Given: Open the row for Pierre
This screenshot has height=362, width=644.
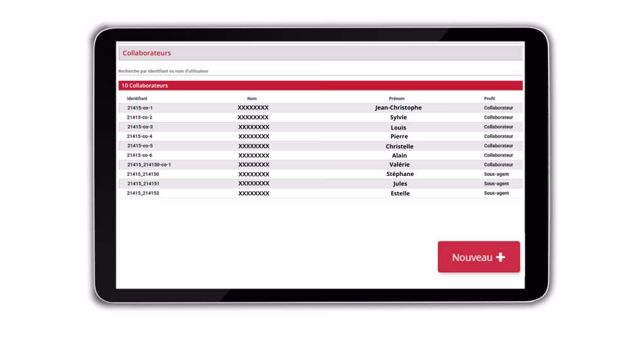Looking at the screenshot, I should pos(399,136).
